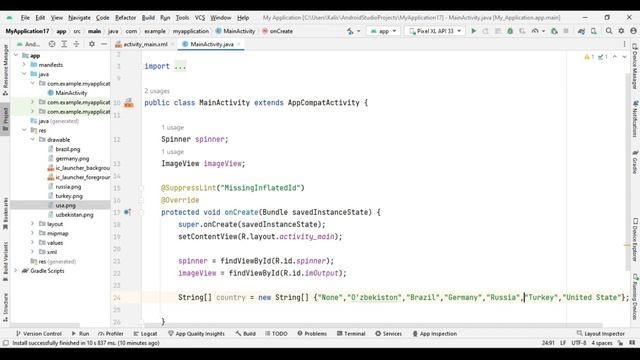Click Collapse All icon in Project panel
This screenshot has height=360, width=640.
click(x=76, y=44)
